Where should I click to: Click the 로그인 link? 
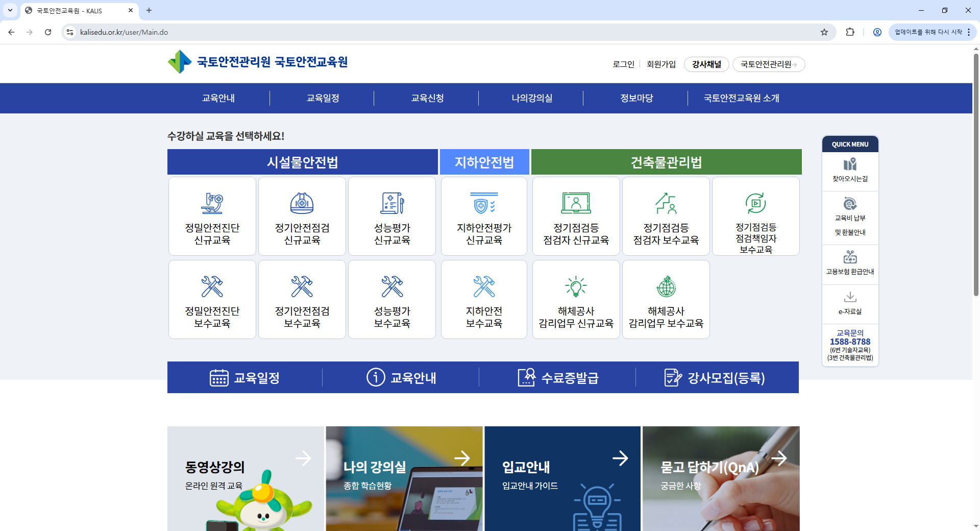click(x=623, y=64)
